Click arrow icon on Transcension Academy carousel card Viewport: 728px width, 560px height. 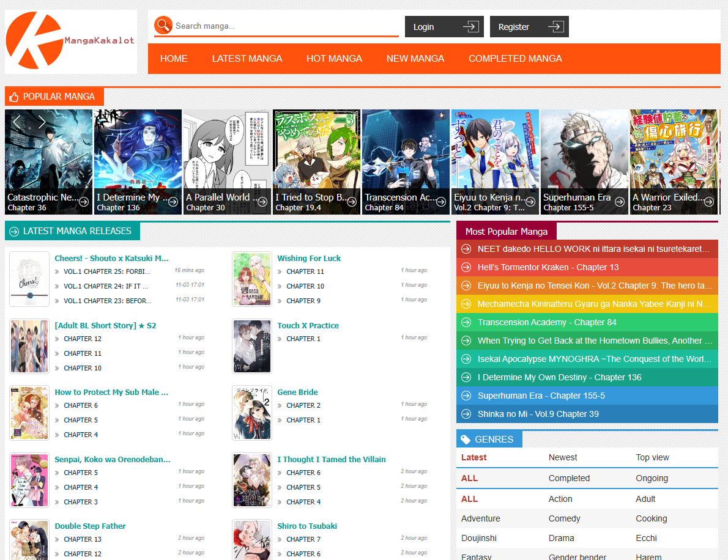440,202
